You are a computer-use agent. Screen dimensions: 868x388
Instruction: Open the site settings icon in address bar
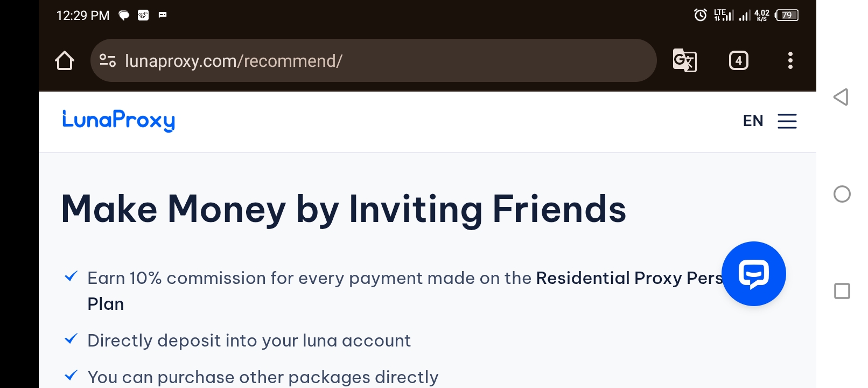point(108,60)
